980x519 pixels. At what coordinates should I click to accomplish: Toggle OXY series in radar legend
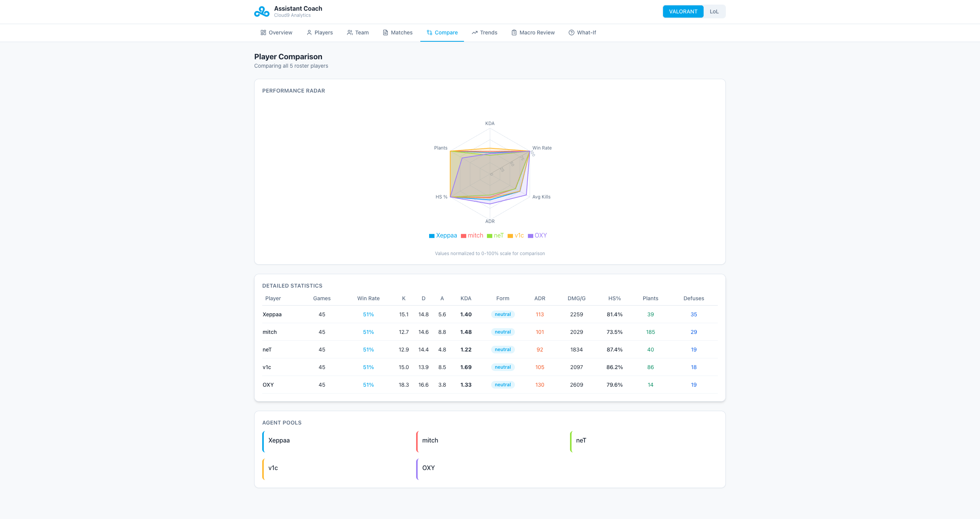(540, 236)
